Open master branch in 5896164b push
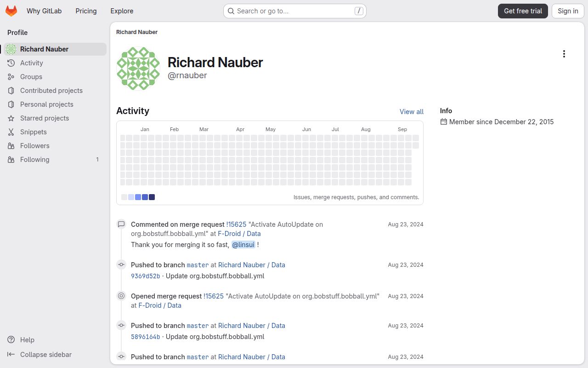This screenshot has width=588, height=368. click(x=198, y=326)
